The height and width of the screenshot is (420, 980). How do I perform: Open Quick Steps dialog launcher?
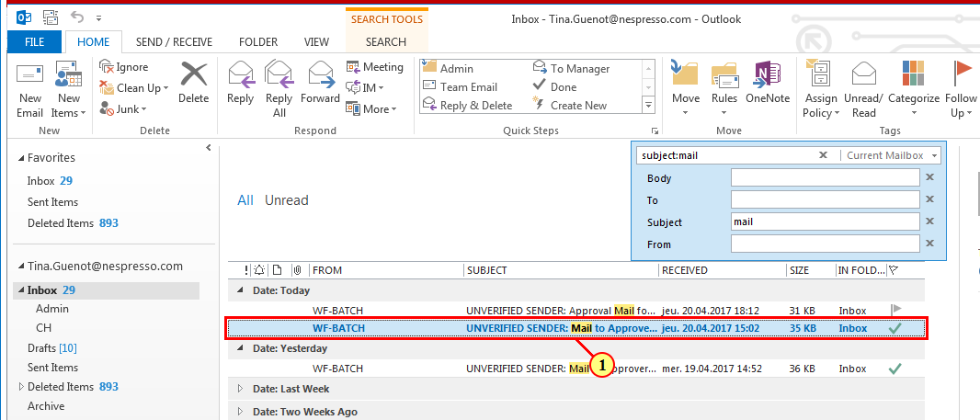tap(655, 131)
